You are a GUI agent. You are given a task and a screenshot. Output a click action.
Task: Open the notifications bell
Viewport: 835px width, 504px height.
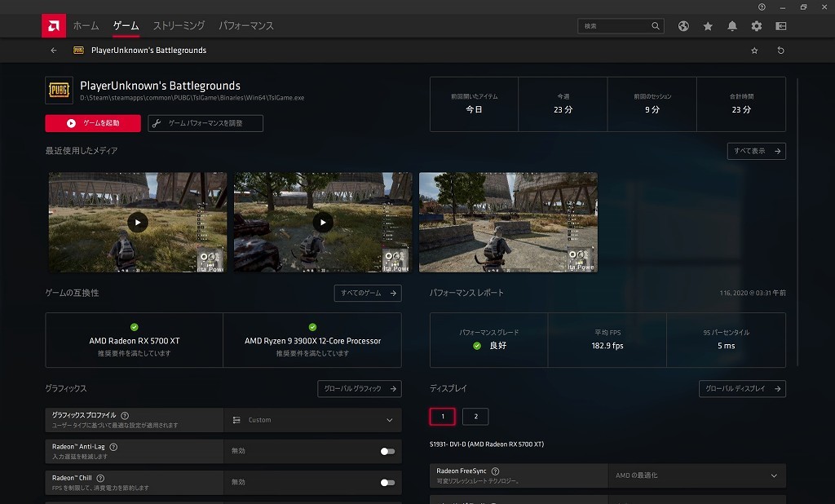click(x=732, y=26)
